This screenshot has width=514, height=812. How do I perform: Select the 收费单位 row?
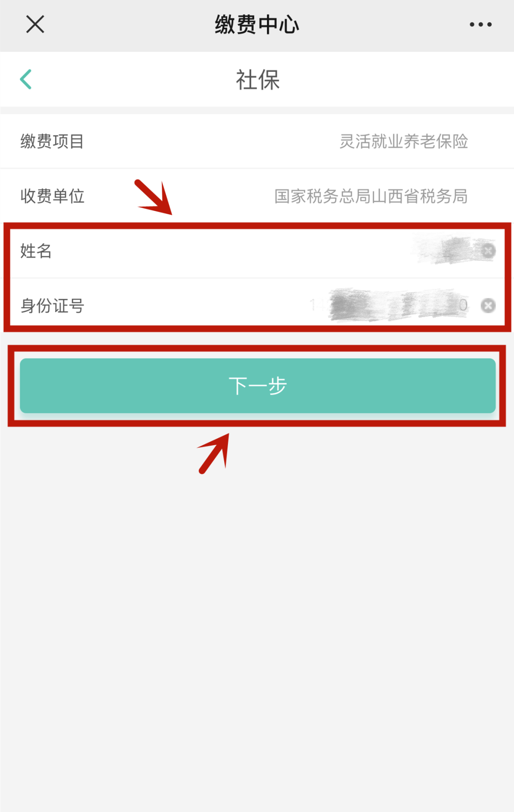click(x=257, y=196)
